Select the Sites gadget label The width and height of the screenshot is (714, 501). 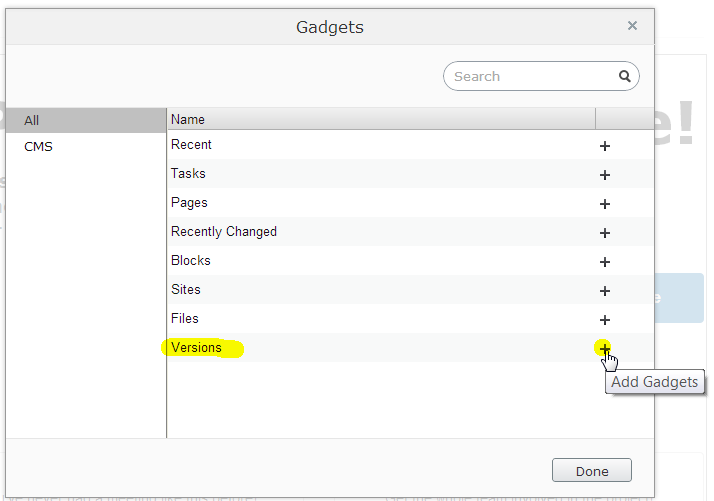[186, 290]
